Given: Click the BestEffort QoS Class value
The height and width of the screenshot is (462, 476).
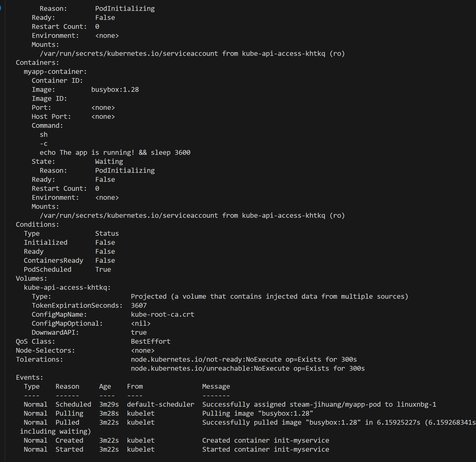Looking at the screenshot, I should coord(151,342).
